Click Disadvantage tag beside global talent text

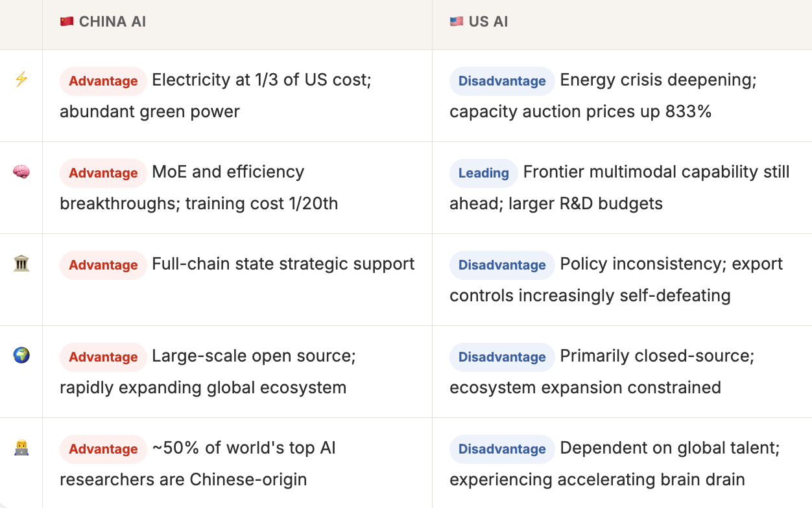point(502,449)
